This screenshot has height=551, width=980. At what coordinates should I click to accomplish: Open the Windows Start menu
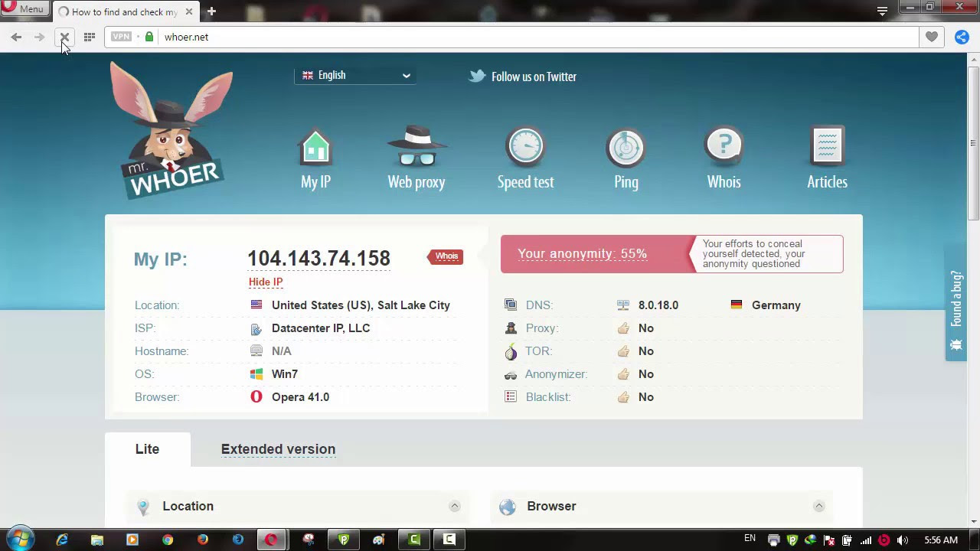[x=21, y=540]
